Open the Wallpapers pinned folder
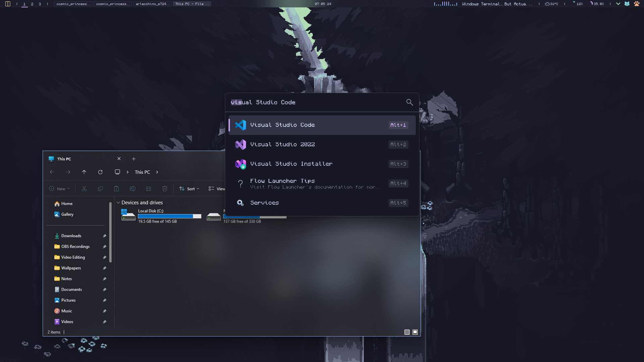 coord(80,268)
